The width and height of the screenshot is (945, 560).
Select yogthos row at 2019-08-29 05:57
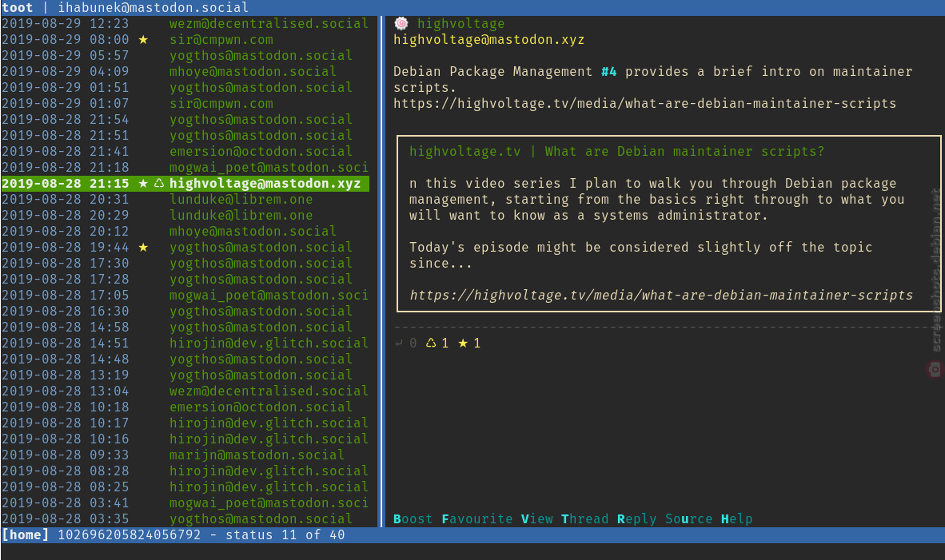[x=185, y=55]
